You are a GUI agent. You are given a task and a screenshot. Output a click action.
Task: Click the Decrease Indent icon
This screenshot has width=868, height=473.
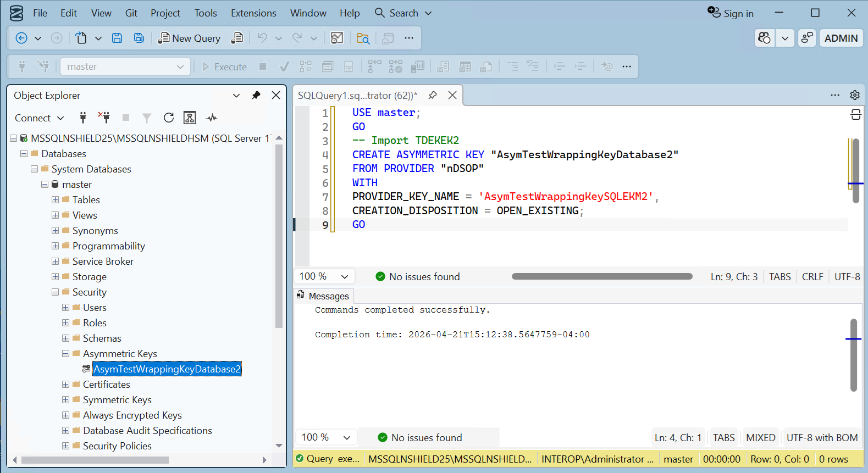(x=560, y=66)
